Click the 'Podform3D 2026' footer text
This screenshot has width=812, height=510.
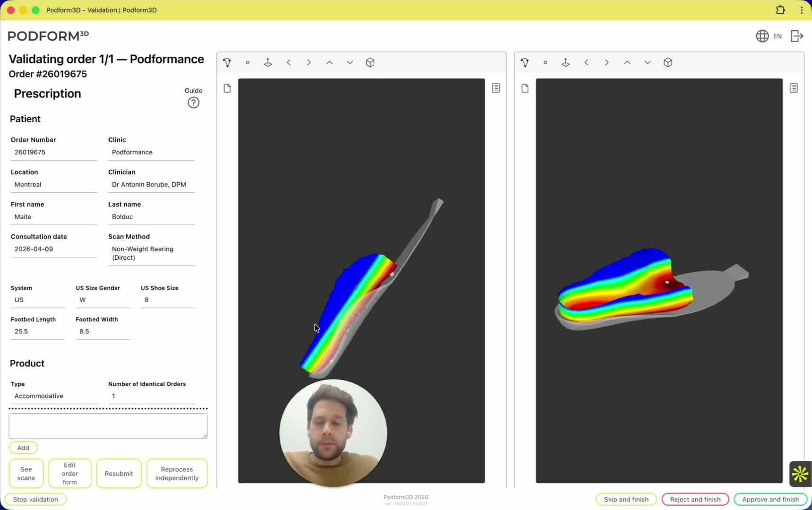point(406,497)
